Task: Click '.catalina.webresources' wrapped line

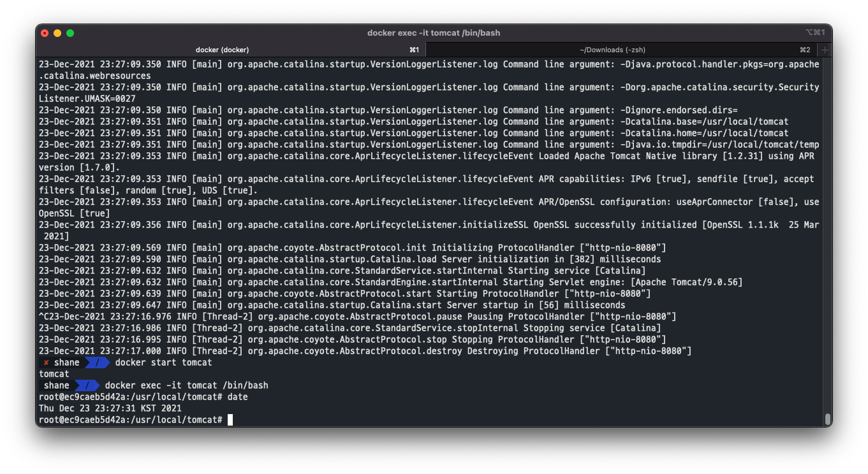Action: click(95, 76)
